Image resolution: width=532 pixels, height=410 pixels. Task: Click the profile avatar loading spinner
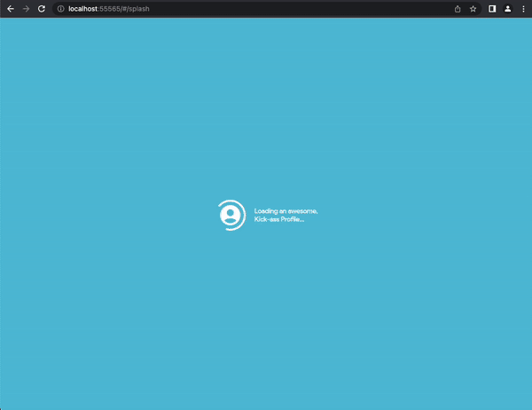tap(231, 215)
